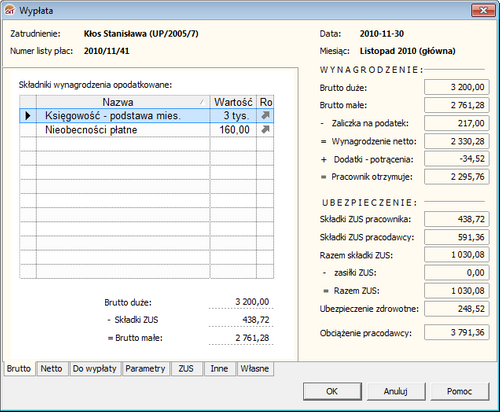Click the Anuluj button
Image resolution: width=500 pixels, height=412 pixels.
pyautogui.click(x=396, y=391)
